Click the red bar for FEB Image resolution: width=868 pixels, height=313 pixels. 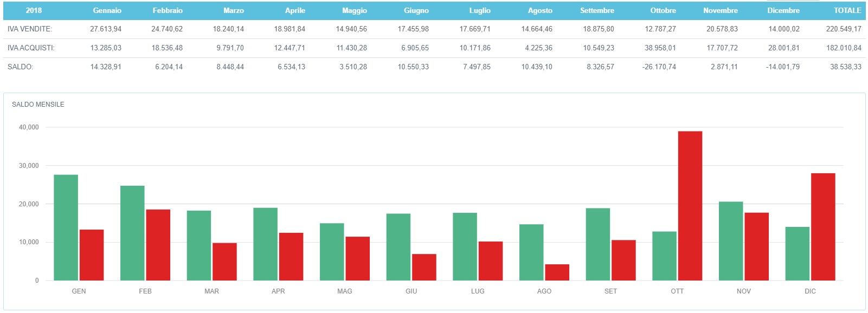pos(158,245)
